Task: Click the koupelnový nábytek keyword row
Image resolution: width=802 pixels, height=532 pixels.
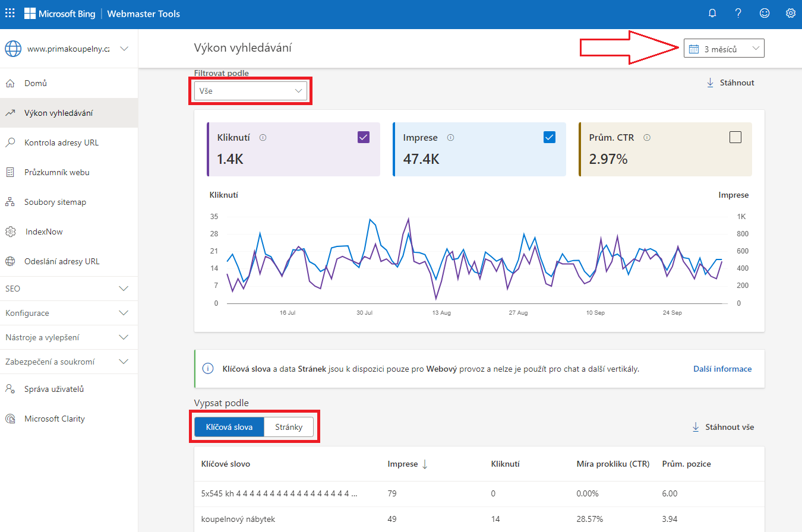Action: pyautogui.click(x=479, y=519)
